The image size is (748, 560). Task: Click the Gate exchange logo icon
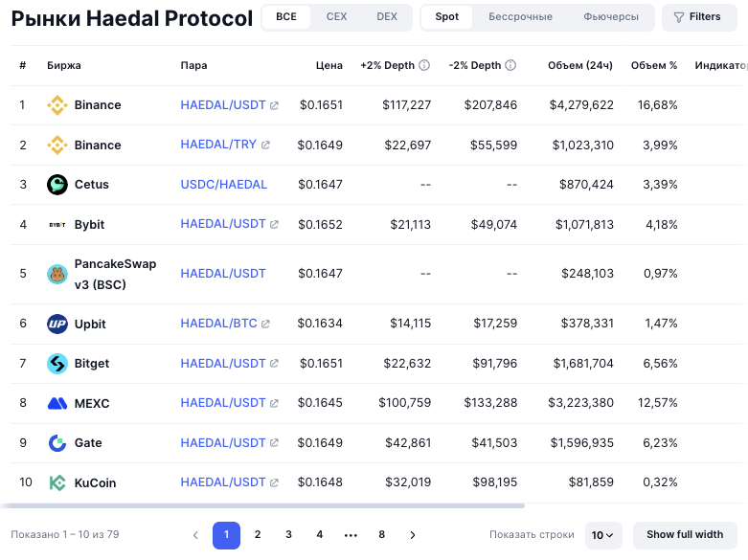(57, 443)
